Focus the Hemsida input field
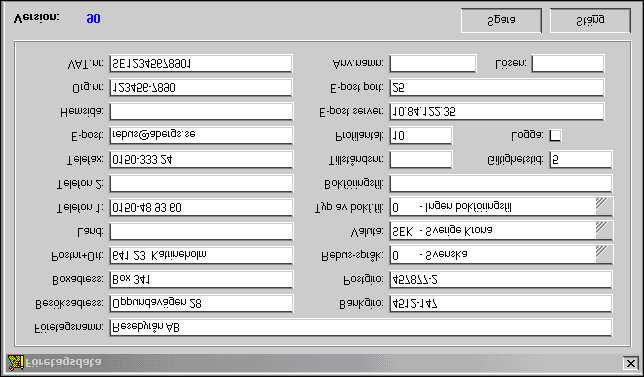644x377 pixels. click(201, 111)
